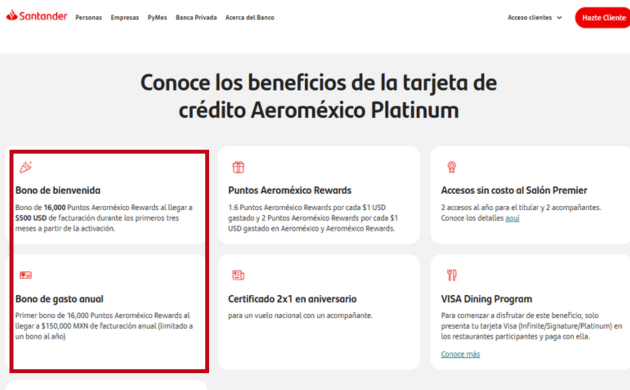Image resolution: width=630 pixels, height=390 pixels.
Task: Click the gift icon for Puntos Aeroméxico Rewards
Action: [238, 167]
